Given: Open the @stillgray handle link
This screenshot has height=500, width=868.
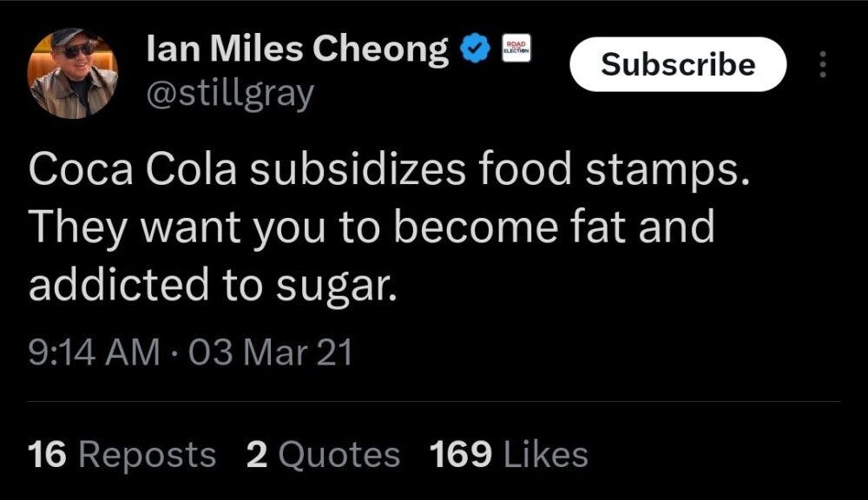Looking at the screenshot, I should (229, 94).
